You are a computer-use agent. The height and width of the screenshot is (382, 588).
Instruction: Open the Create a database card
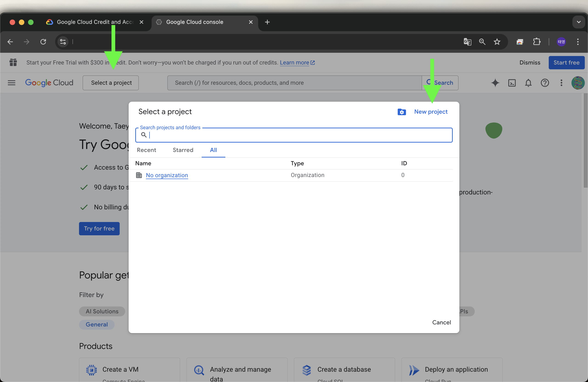[x=344, y=370]
